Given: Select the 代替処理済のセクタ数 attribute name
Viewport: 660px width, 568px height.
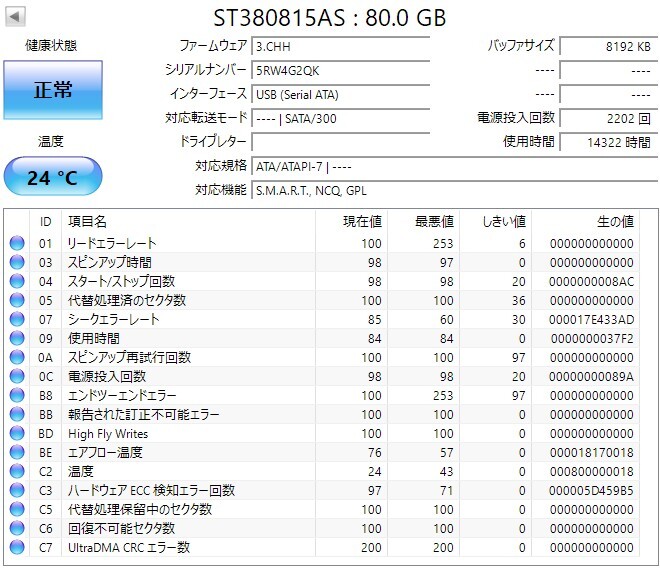Looking at the screenshot, I should (127, 300).
